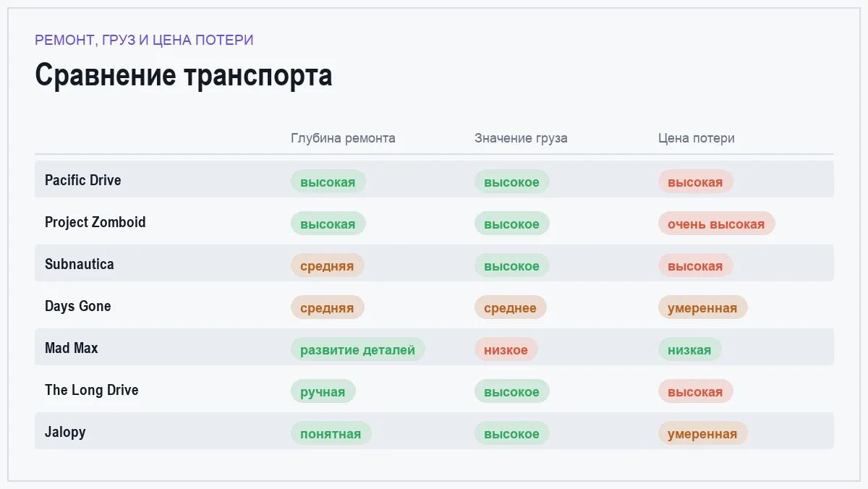The width and height of the screenshot is (868, 489).
Task: Click Project Zomboid's 'высокое' cargo badge
Action: click(x=512, y=224)
